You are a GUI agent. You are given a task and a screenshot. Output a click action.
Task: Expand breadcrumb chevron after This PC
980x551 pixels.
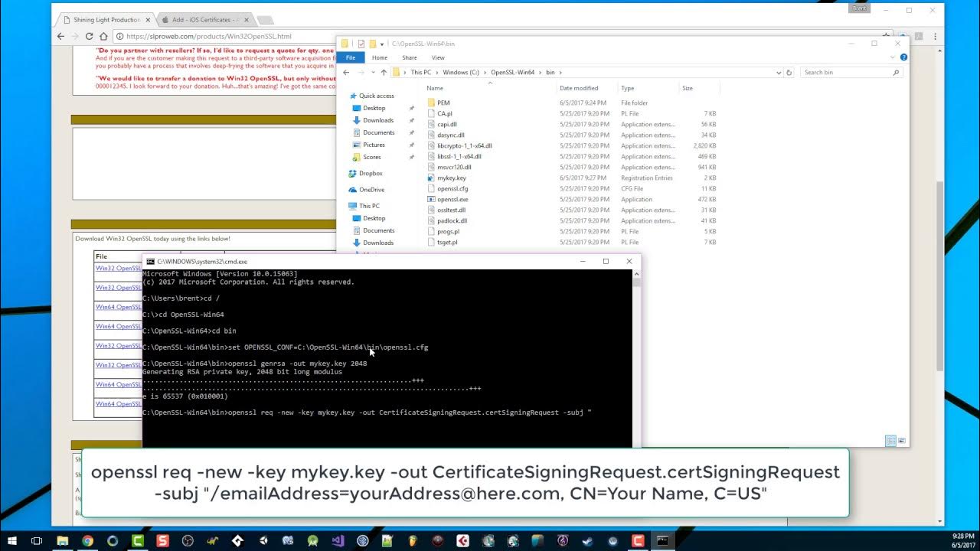pos(437,72)
